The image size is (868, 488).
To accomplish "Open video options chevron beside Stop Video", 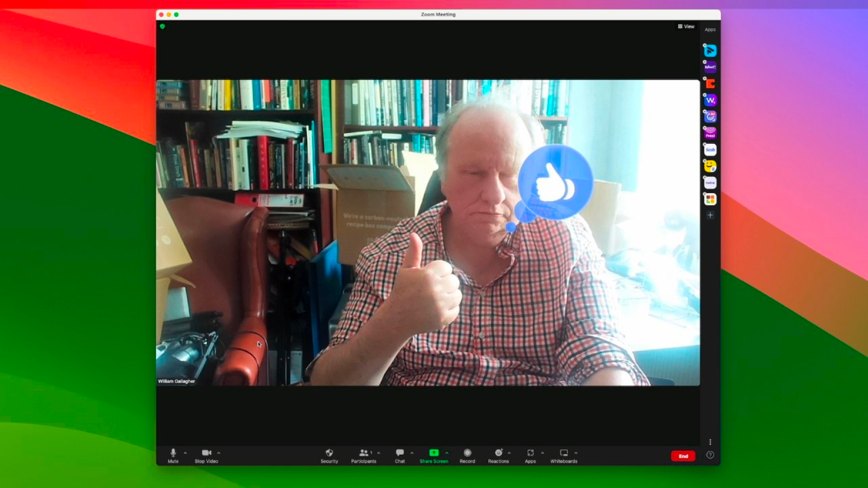I will pyautogui.click(x=219, y=453).
